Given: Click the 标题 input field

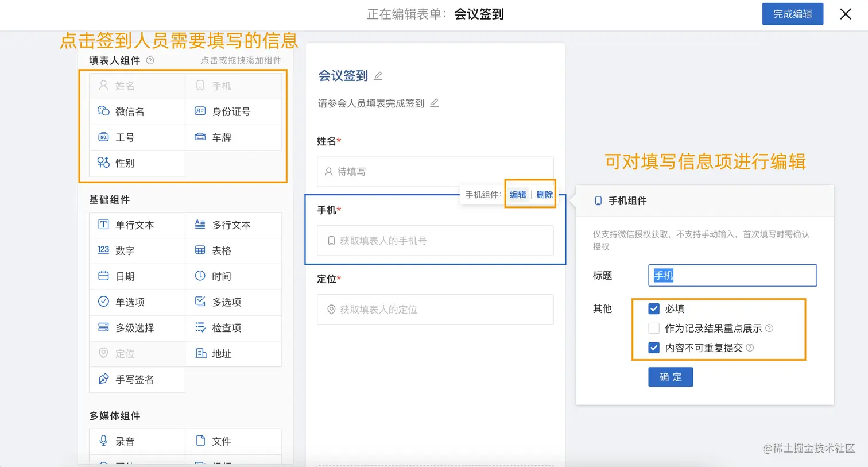Looking at the screenshot, I should pos(733,275).
